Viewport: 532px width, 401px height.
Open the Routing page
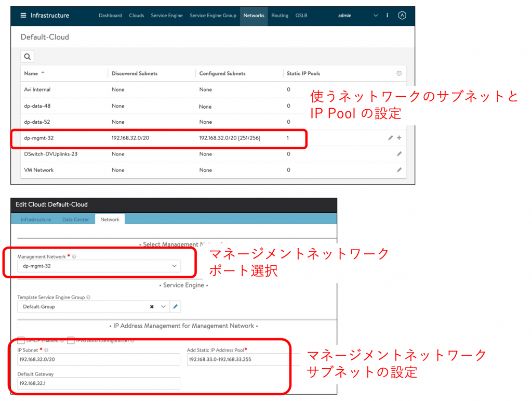280,16
